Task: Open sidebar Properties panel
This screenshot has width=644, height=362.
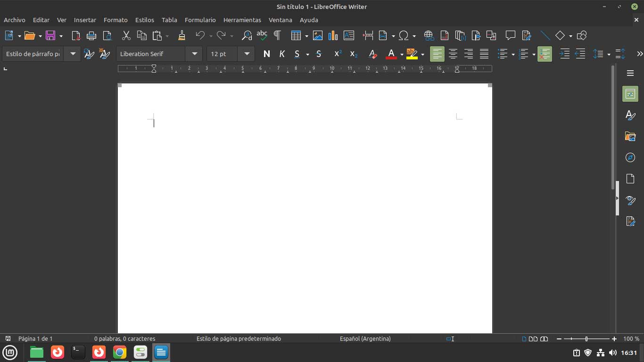Action: tap(630, 94)
